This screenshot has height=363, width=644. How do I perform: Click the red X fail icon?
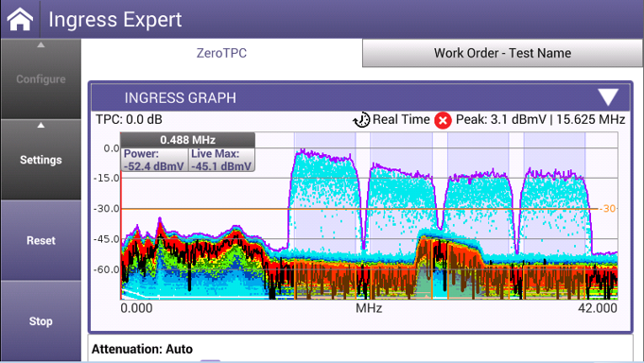coord(443,120)
